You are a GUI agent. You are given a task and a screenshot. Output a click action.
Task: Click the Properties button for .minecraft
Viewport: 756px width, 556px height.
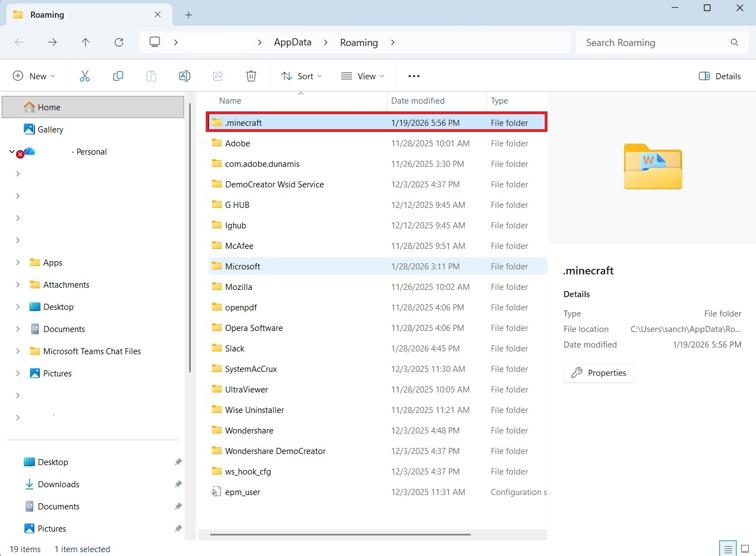pyautogui.click(x=598, y=373)
